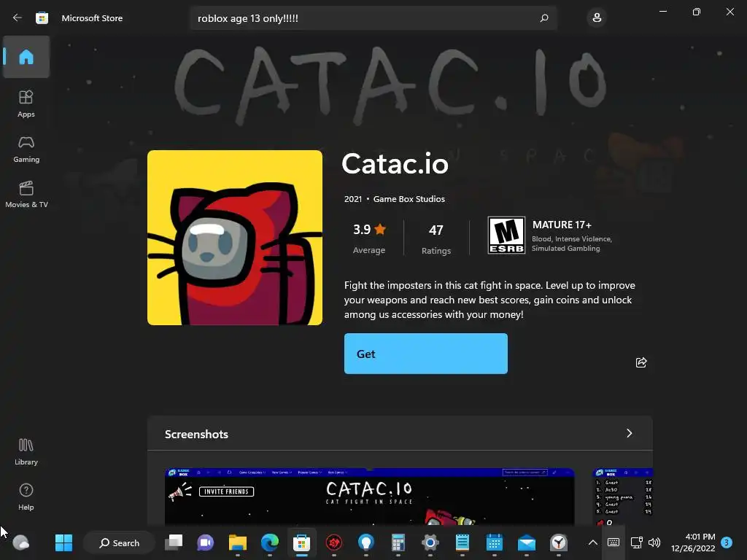Open the Home section in the sidebar
Viewport: 747px width, 560px height.
pyautogui.click(x=26, y=57)
